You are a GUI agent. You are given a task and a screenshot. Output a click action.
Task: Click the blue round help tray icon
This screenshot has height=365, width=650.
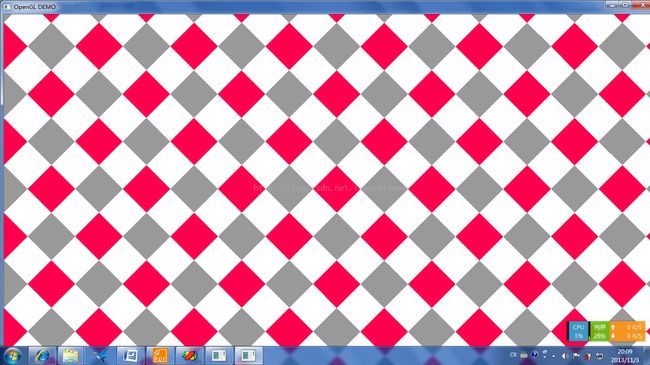tap(534, 355)
